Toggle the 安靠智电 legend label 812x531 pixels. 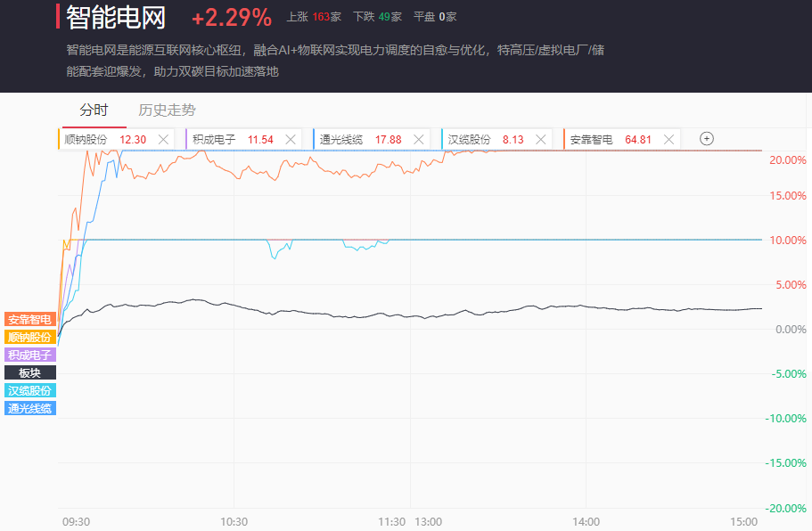click(x=30, y=319)
